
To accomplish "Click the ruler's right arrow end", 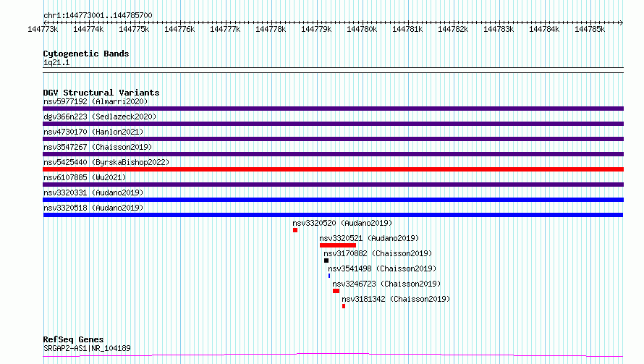I will [x=622, y=22].
